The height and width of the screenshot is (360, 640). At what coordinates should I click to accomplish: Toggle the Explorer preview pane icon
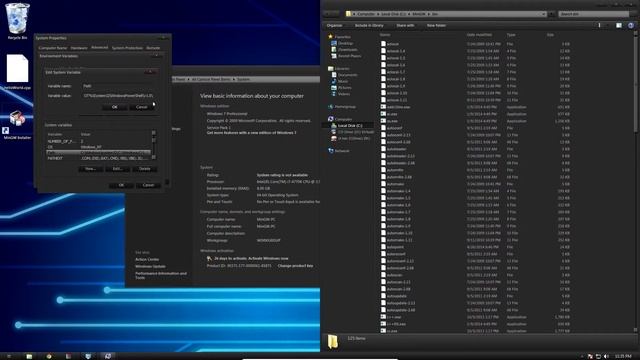(619, 25)
